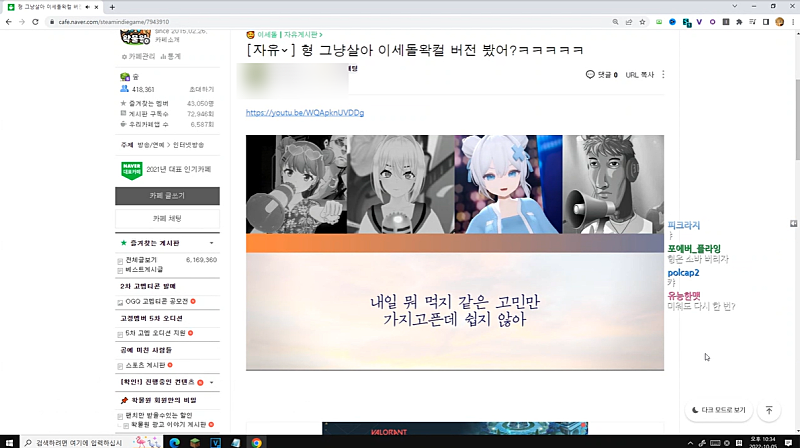The height and width of the screenshot is (448, 800).
Task: Bookmark this page with the star icon
Action: pos(642,22)
